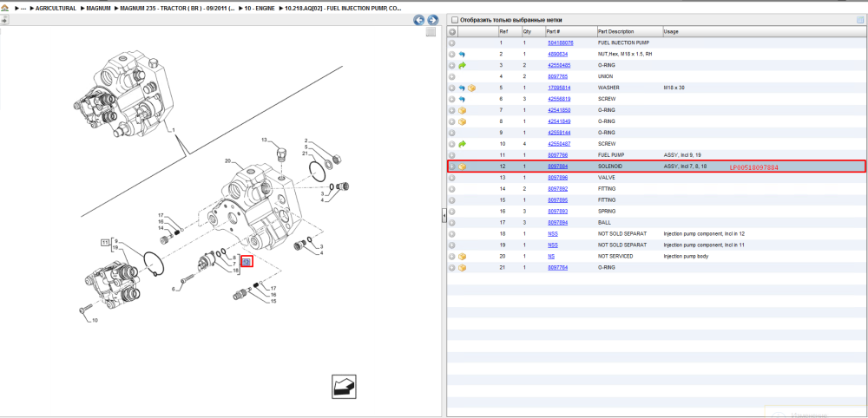Click the plus icon in the table header
The image size is (868, 418).
[451, 31]
